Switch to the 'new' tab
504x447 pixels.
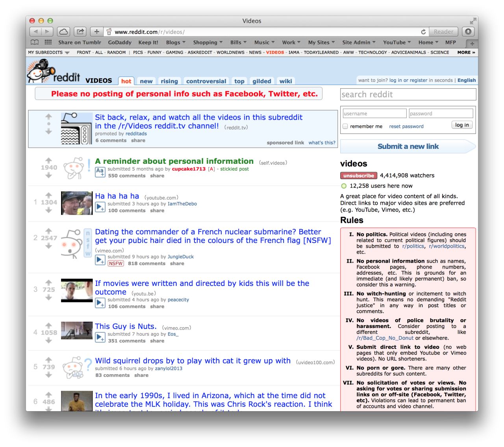pos(146,81)
